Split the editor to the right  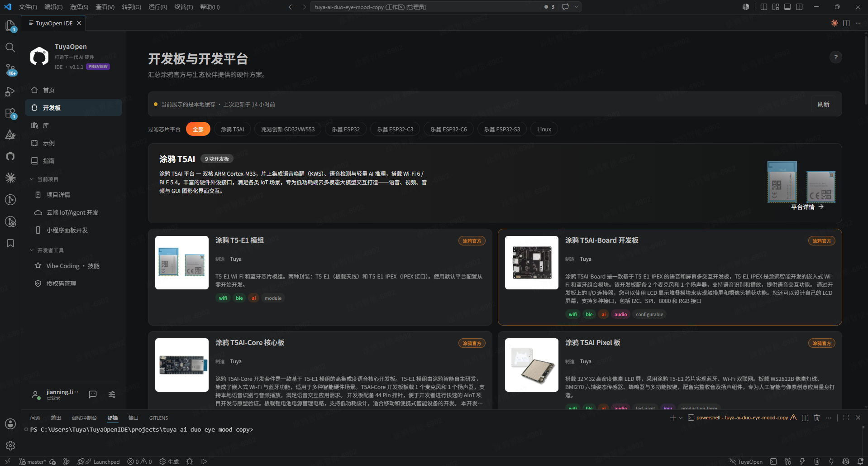click(846, 23)
